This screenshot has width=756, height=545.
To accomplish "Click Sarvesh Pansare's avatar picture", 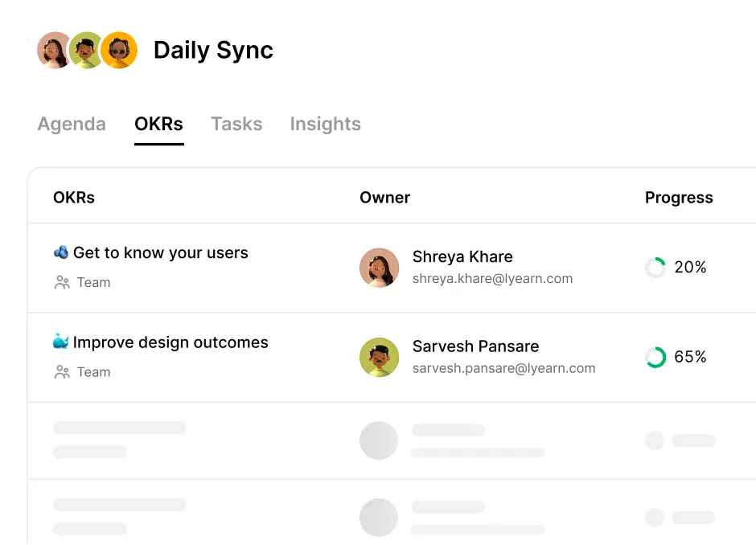I will (379, 357).
